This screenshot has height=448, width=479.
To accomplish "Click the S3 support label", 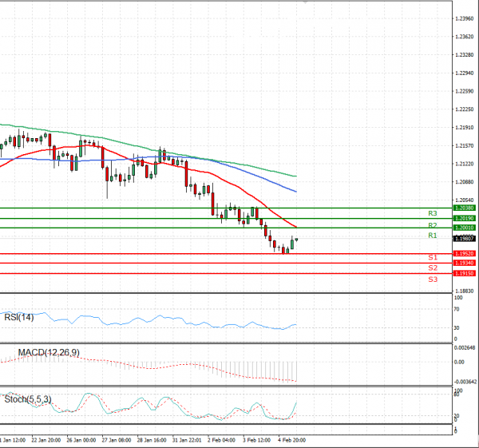I will click(433, 280).
